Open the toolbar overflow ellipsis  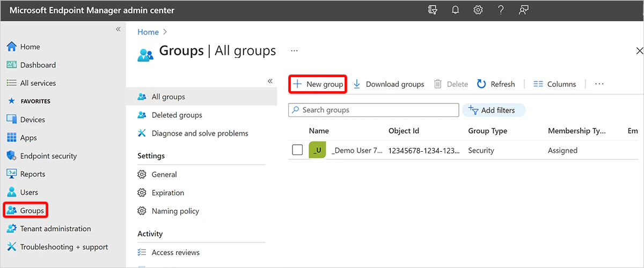pyautogui.click(x=599, y=84)
